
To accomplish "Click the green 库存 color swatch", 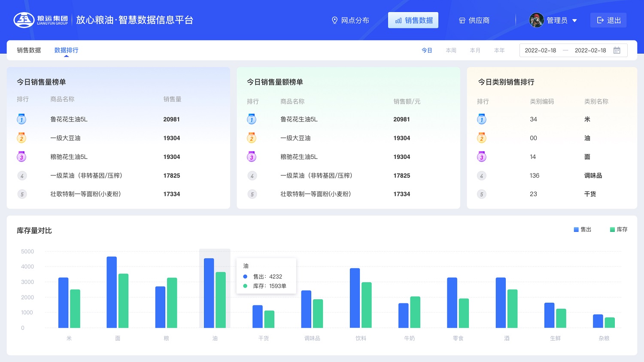I will pos(612,229).
